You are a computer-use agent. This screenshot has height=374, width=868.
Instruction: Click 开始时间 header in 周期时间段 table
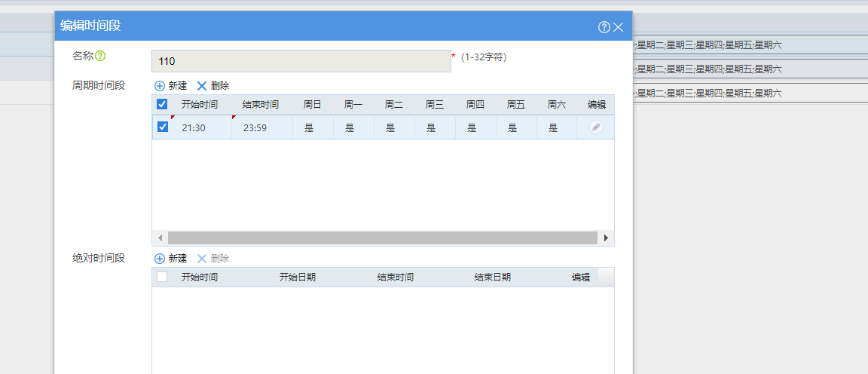pos(199,104)
